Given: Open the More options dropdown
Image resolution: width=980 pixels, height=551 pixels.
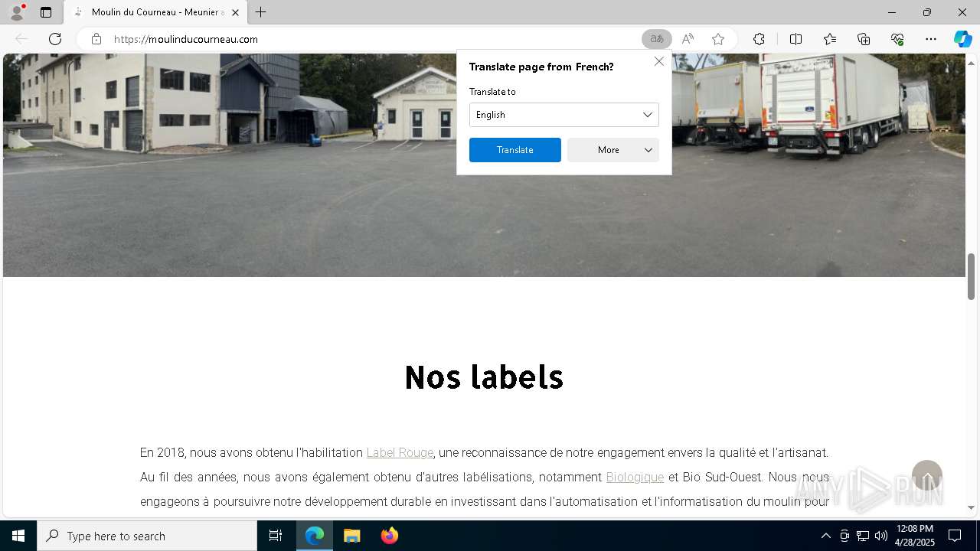Looking at the screenshot, I should (x=612, y=150).
